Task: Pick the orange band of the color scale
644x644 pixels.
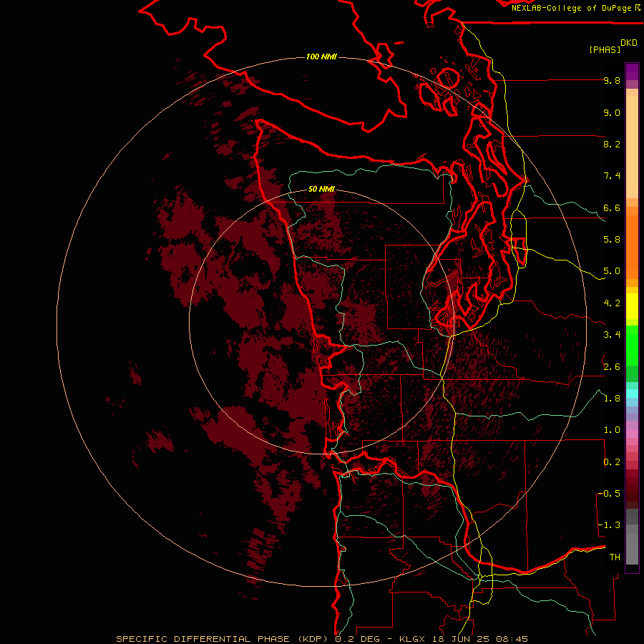Action: 632,246
